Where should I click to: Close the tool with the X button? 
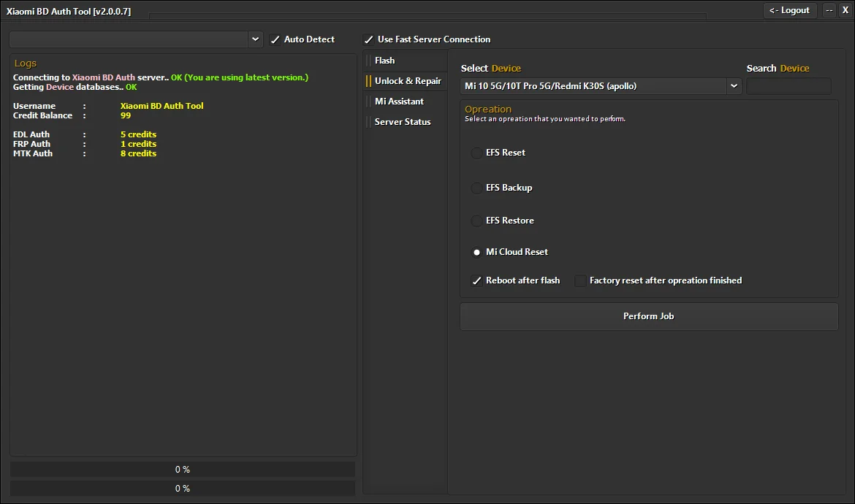845,10
